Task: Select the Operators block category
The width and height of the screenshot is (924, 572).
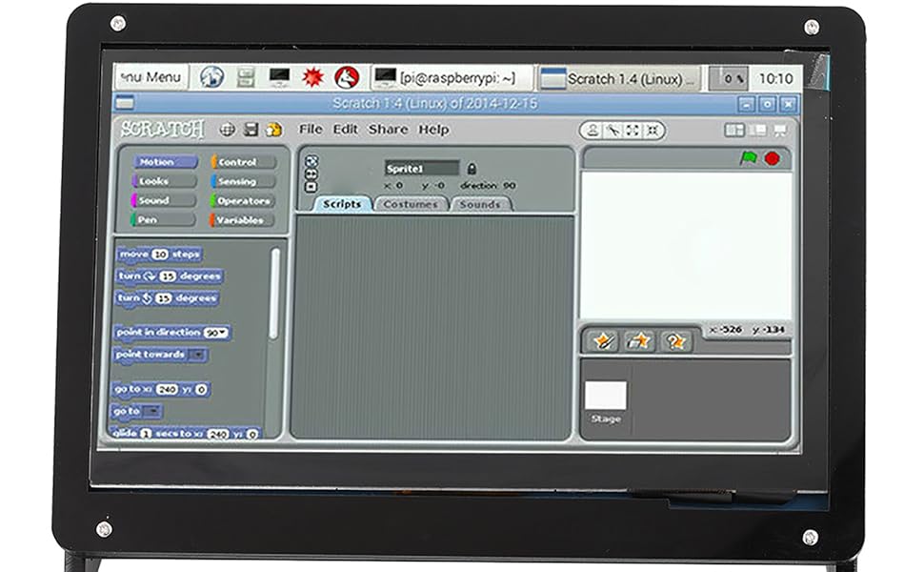Action: (x=242, y=201)
